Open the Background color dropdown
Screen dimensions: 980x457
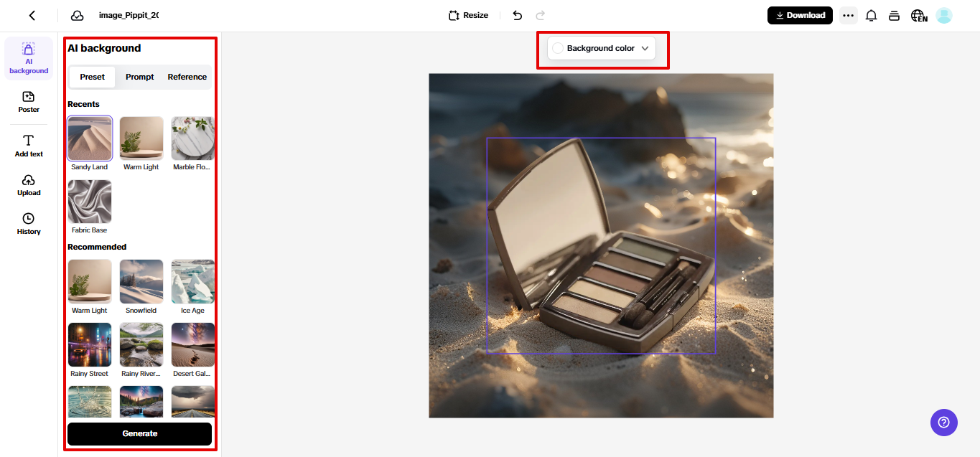602,48
